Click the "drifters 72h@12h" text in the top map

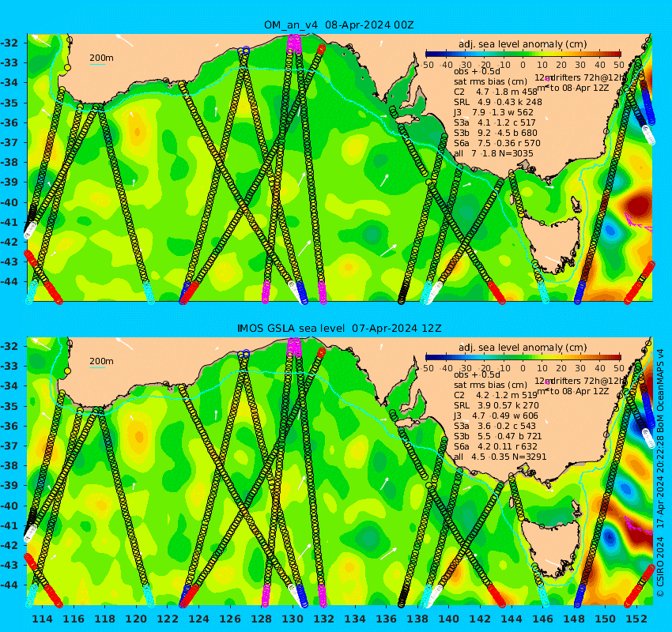tap(588, 77)
